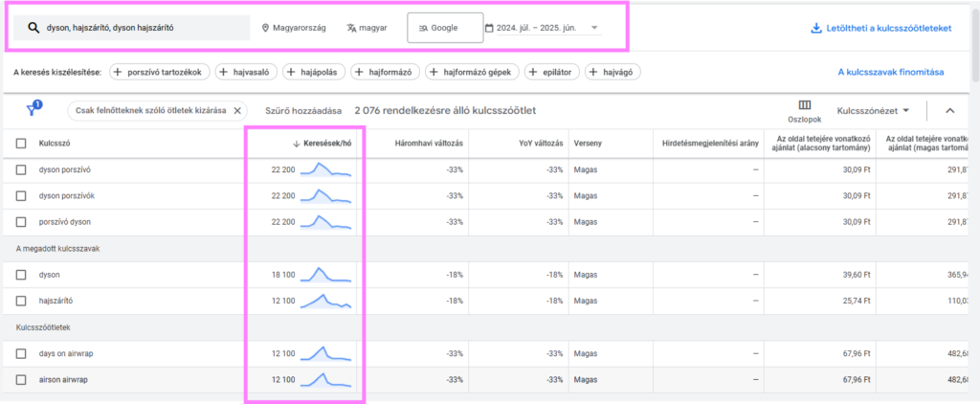Change the magyar language setting

pyautogui.click(x=367, y=28)
